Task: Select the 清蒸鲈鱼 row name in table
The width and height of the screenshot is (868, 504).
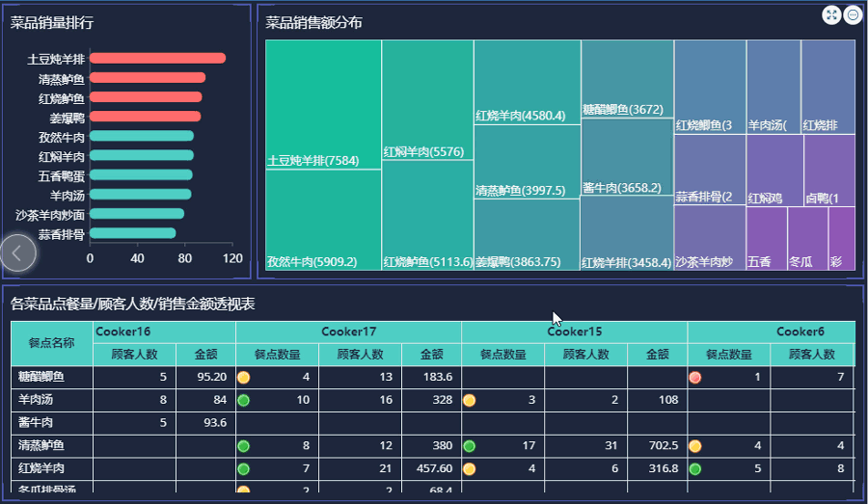Action: (41, 446)
